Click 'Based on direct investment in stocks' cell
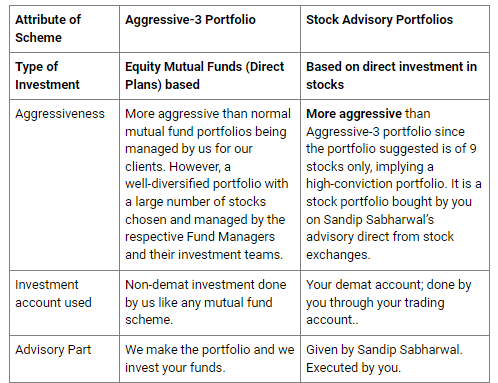 coord(395,76)
